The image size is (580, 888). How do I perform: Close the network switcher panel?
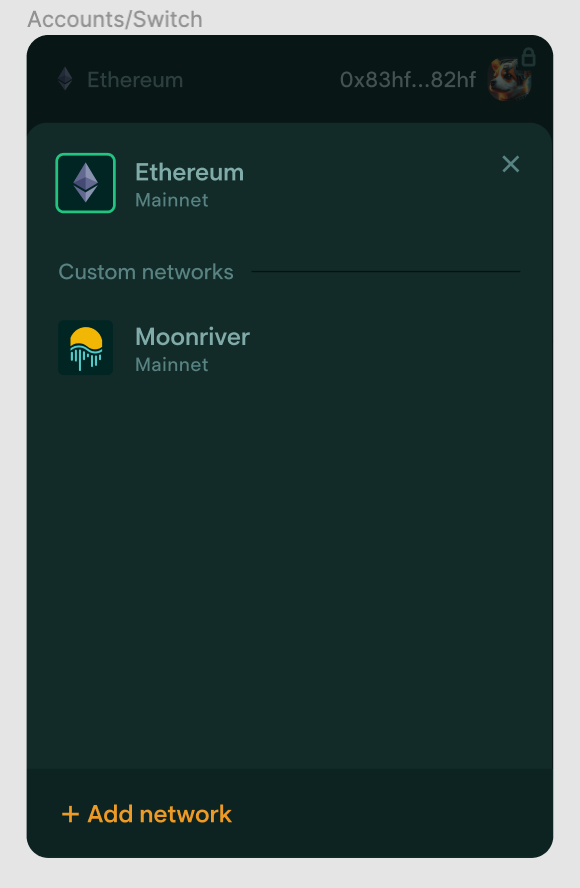511,164
